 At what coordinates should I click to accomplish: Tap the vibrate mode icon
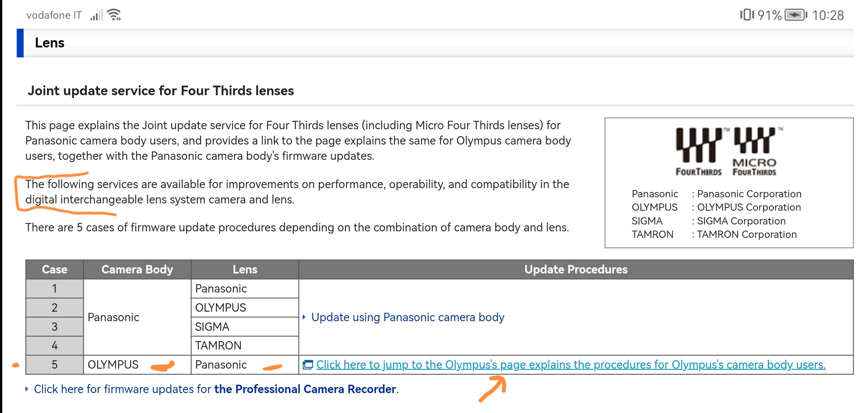click(x=747, y=15)
